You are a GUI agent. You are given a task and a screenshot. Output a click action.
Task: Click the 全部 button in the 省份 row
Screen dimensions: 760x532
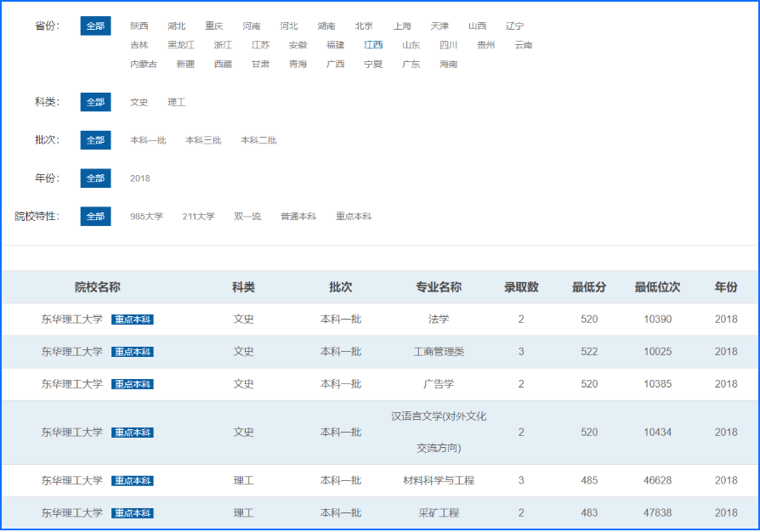[94, 25]
